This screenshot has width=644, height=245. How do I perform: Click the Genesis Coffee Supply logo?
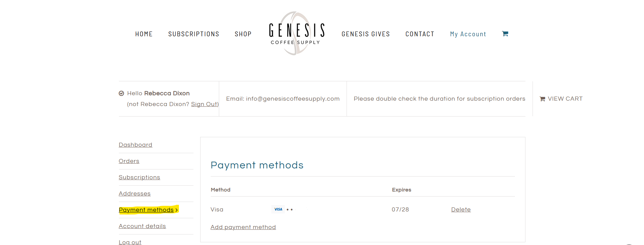point(296,33)
